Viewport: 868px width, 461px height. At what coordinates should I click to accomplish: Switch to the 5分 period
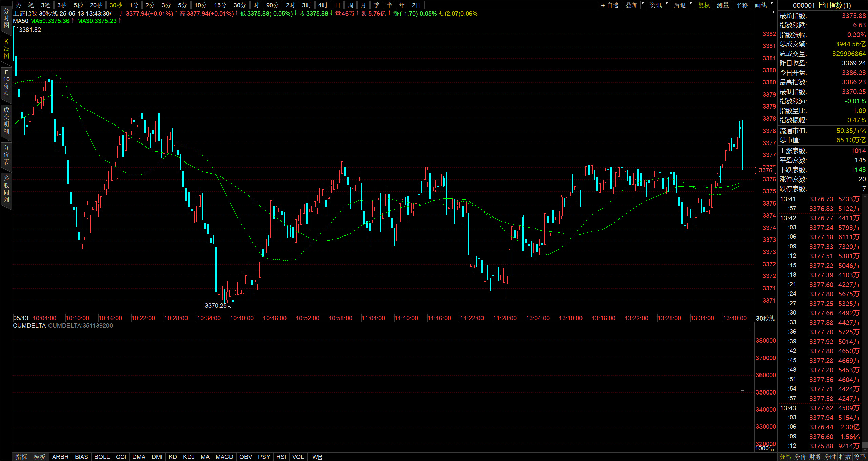point(182,5)
